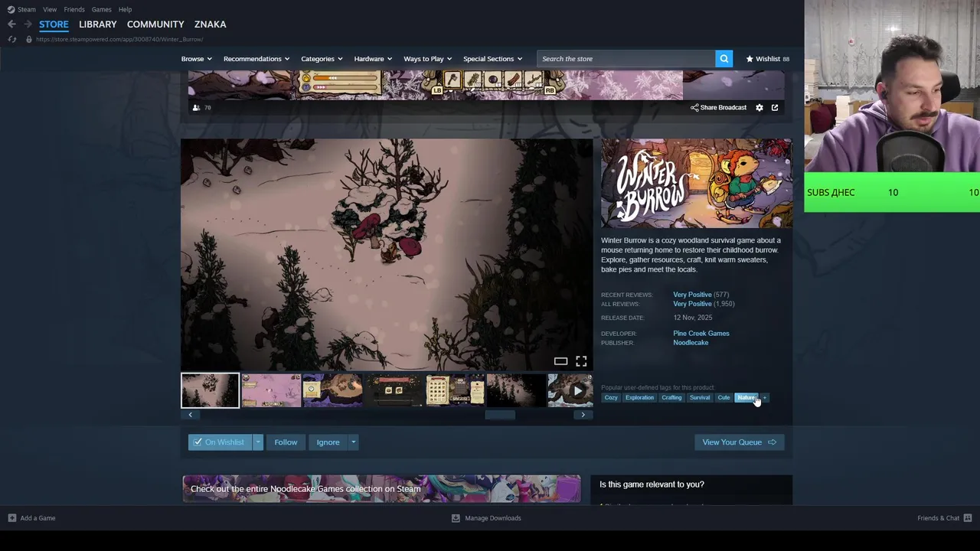This screenshot has width=980, height=551.
Task: Click in the Search the store field
Action: click(x=626, y=59)
